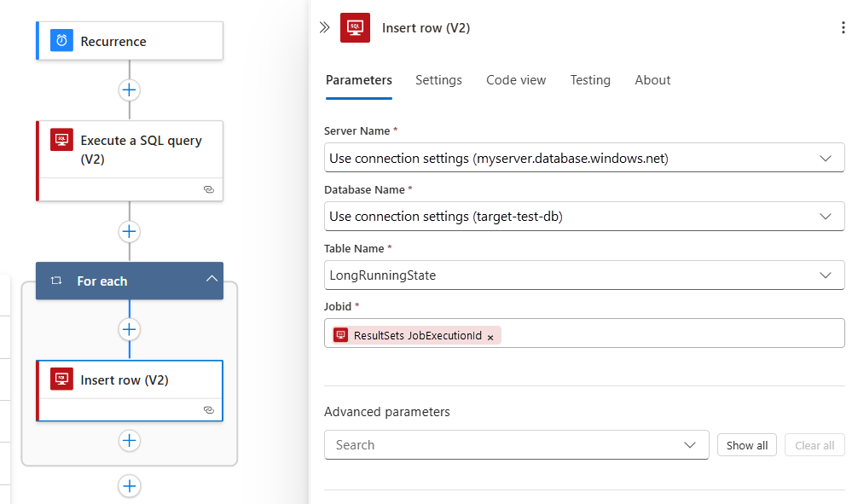This screenshot has height=504, width=858.
Task: Add step below the Recurrence trigger
Action: click(x=130, y=90)
